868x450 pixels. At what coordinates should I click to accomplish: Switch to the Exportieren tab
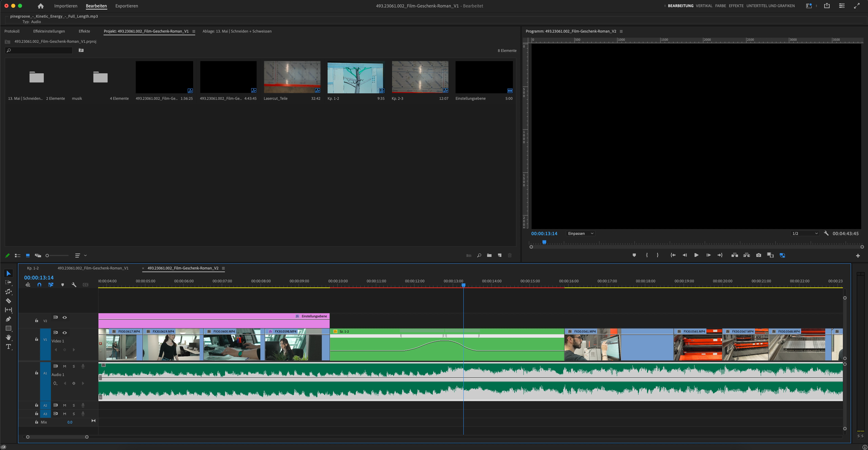[x=126, y=6]
